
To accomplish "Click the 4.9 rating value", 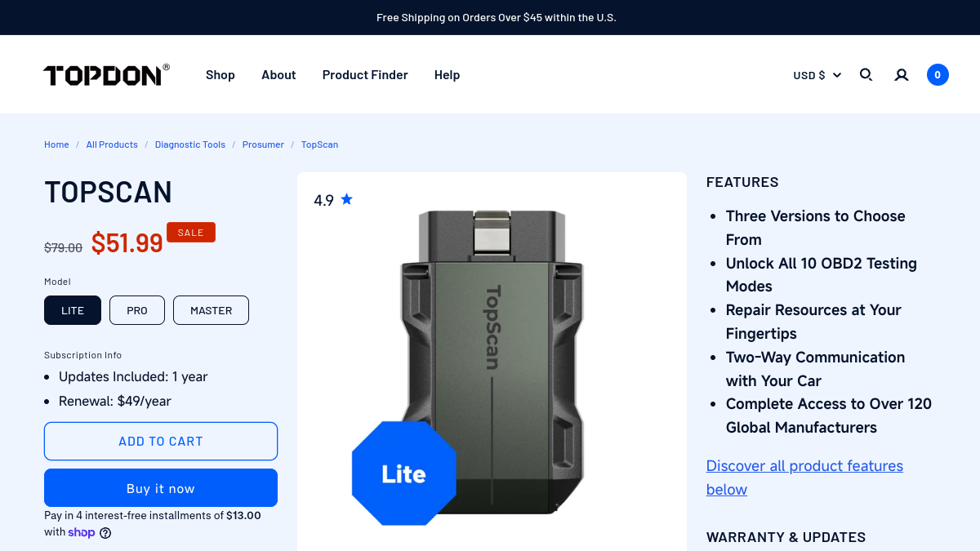I will (323, 200).
